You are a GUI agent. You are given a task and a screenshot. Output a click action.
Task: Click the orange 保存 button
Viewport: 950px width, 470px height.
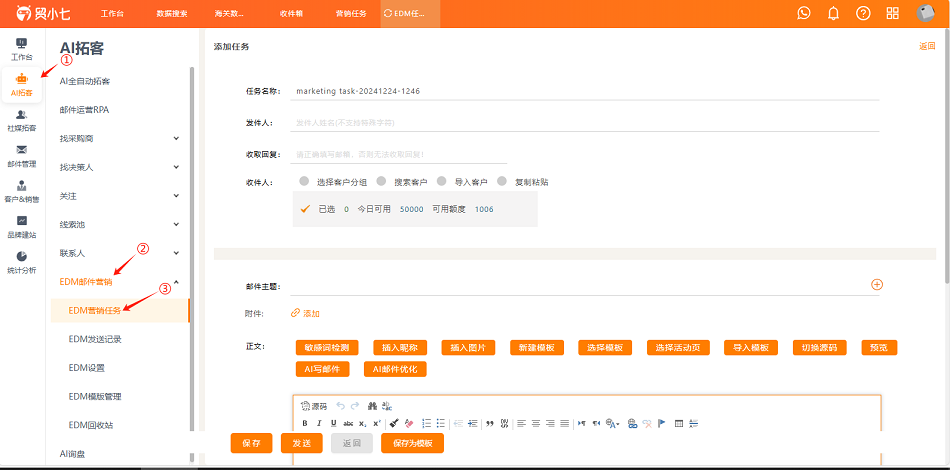point(251,443)
